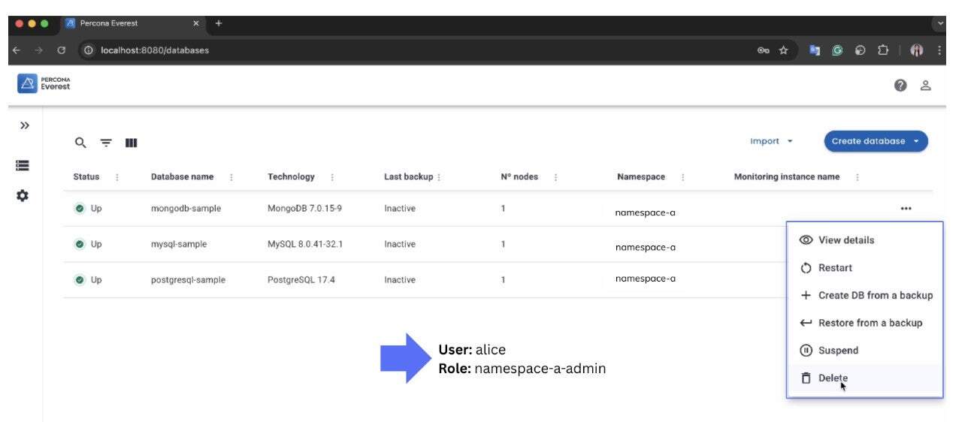Open the show/hide columns icon
Image resolution: width=980 pixels, height=422 pixels.
[131, 143]
